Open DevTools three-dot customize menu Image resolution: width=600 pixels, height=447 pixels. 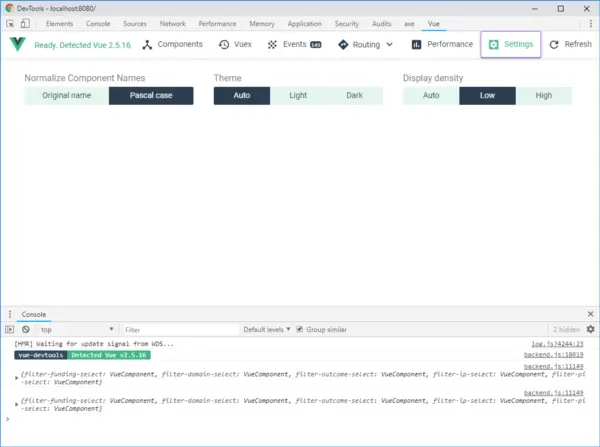tap(591, 24)
